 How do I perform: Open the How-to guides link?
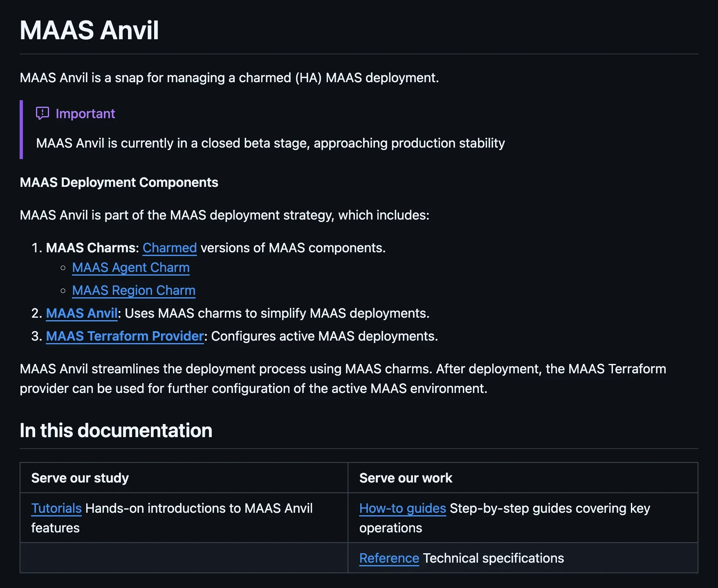coord(402,508)
